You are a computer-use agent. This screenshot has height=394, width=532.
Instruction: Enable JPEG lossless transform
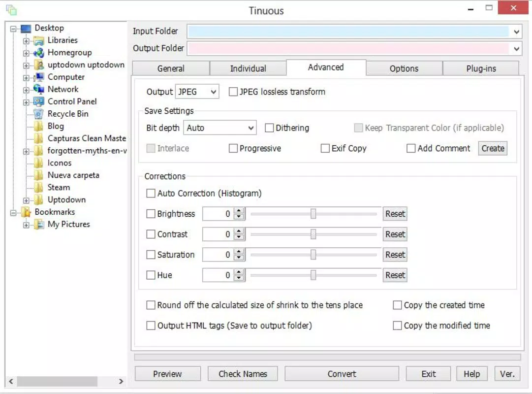tap(233, 92)
